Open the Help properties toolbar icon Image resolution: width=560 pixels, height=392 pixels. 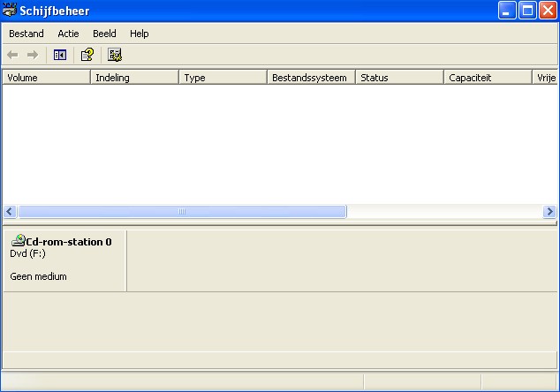[87, 55]
